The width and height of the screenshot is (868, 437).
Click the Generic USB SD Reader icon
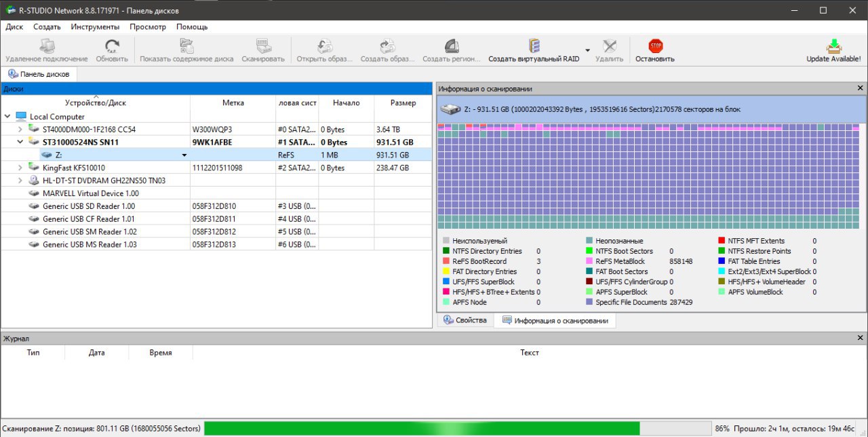(x=34, y=206)
